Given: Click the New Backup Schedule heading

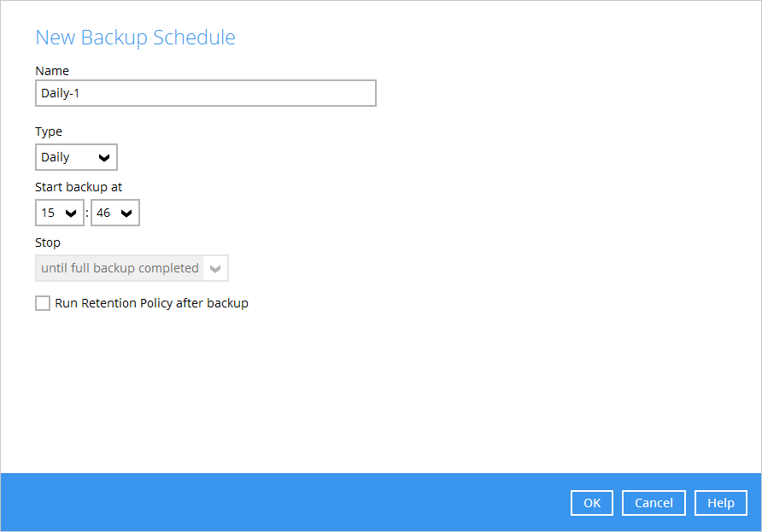Looking at the screenshot, I should [x=136, y=38].
